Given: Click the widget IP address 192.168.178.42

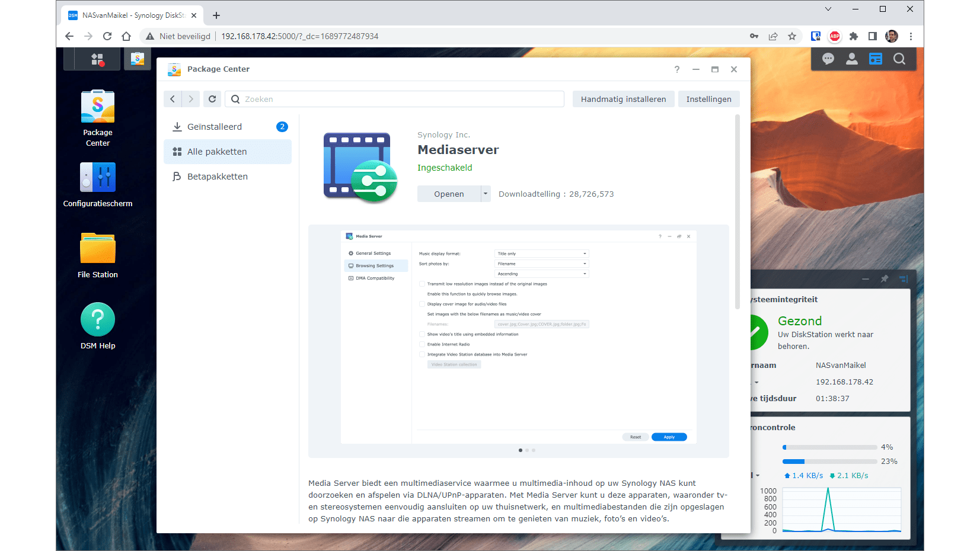Looking at the screenshot, I should click(844, 382).
